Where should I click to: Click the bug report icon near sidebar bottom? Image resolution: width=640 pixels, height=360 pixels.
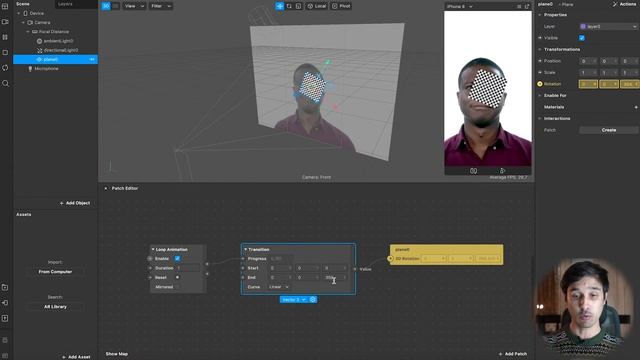click(5, 340)
